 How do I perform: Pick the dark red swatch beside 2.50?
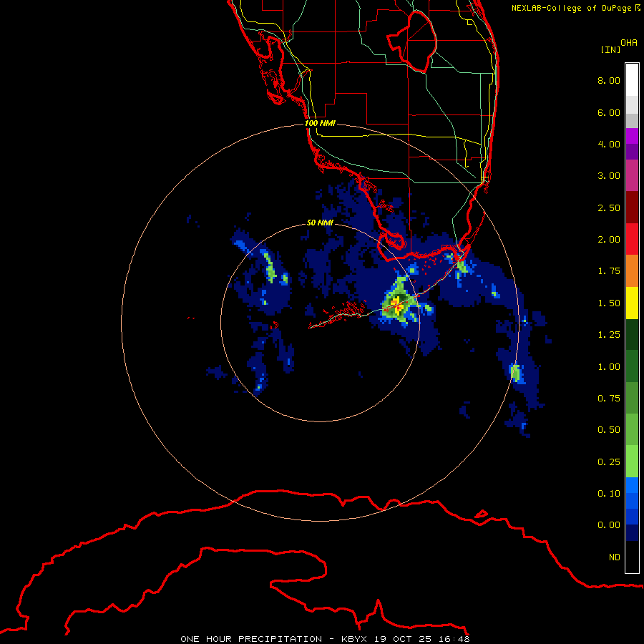coord(632,208)
